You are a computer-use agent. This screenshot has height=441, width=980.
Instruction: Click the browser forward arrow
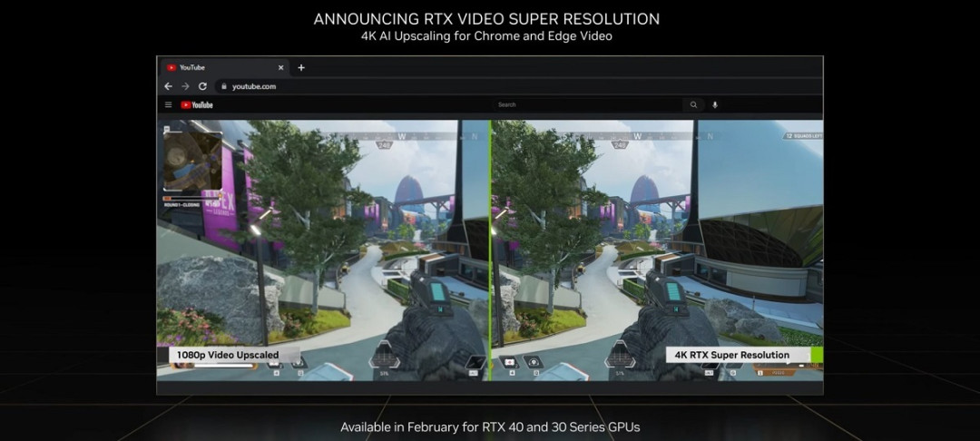(x=185, y=86)
